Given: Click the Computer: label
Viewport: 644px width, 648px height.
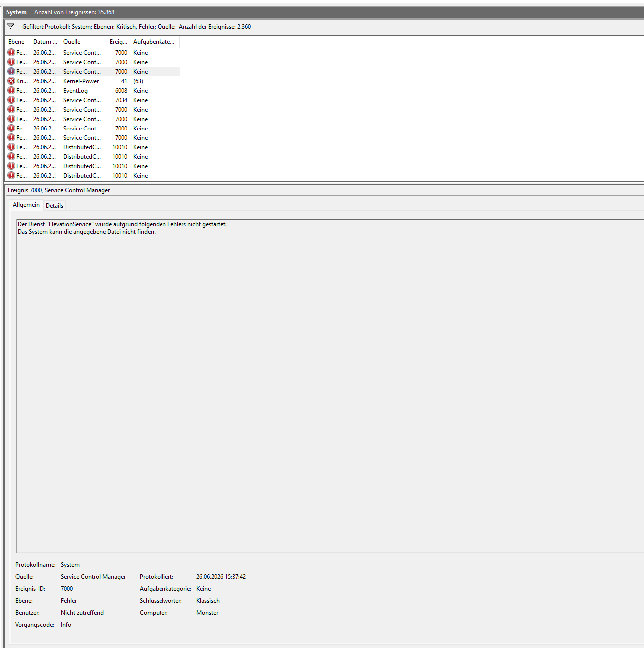Looking at the screenshot, I should [154, 612].
